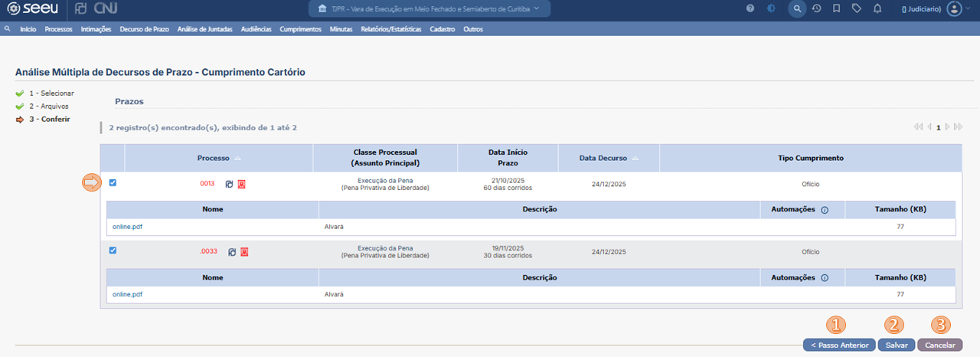Open the history clock icon
The image size is (980, 357).
pyautogui.click(x=817, y=8)
